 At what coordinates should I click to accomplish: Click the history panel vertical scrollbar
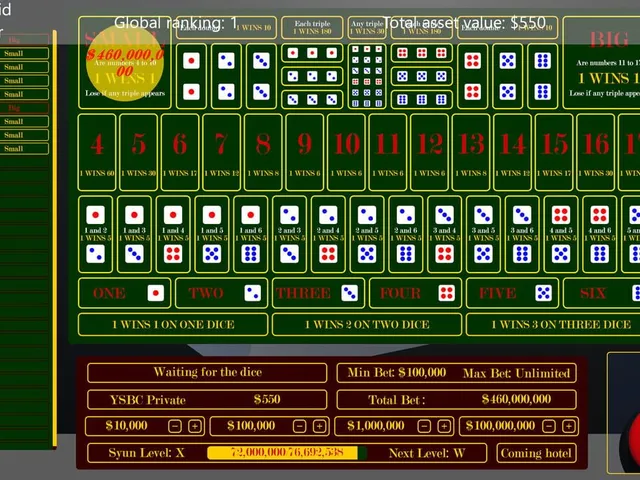pos(55,239)
